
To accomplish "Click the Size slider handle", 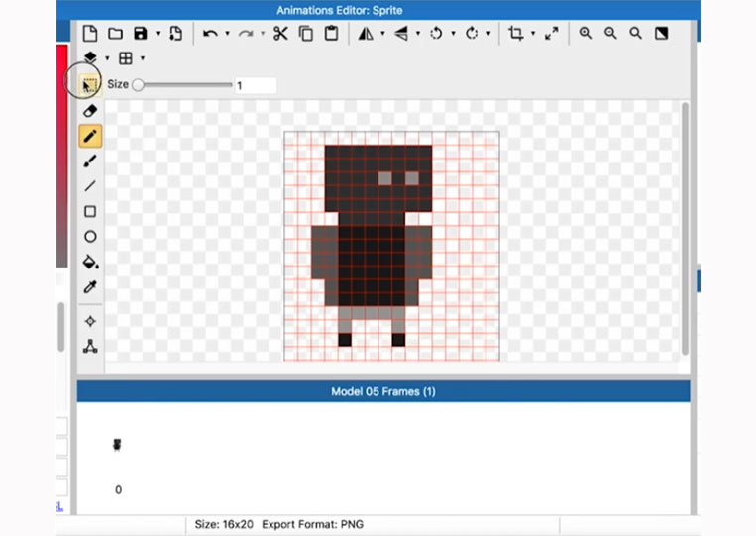I will coord(138,85).
